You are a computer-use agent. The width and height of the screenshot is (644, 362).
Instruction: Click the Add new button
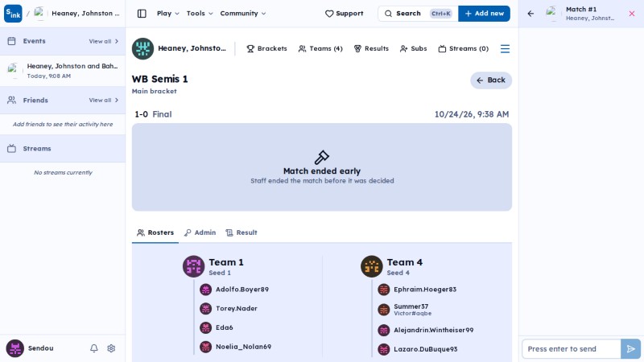(x=484, y=14)
